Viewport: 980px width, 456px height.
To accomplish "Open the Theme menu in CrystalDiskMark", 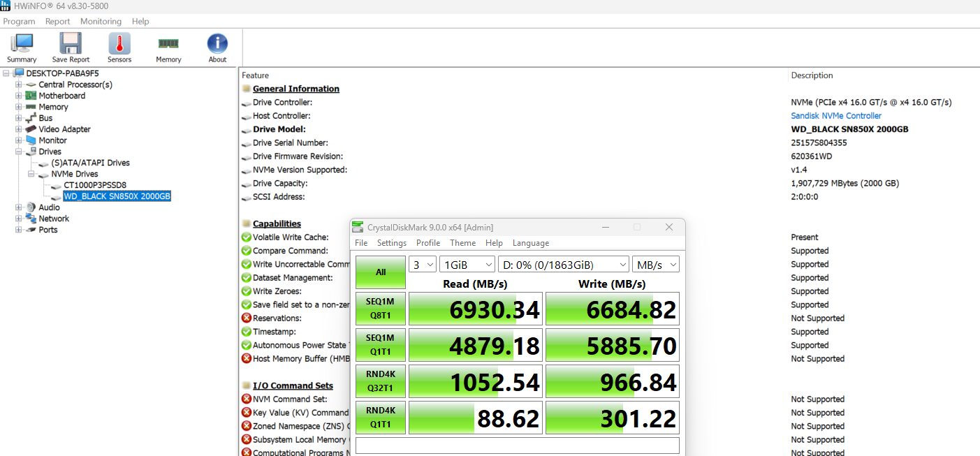I will tap(462, 243).
